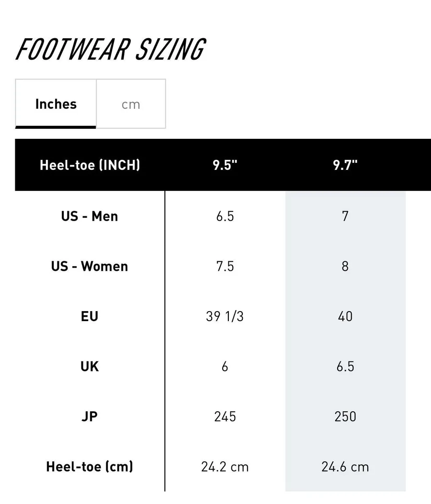Screen dimensions: 431x504
Task: Click the US - Women row label
Action: click(x=90, y=266)
